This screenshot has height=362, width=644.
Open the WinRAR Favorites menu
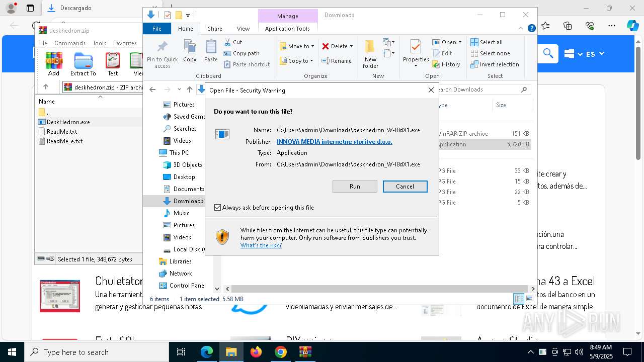pos(125,43)
